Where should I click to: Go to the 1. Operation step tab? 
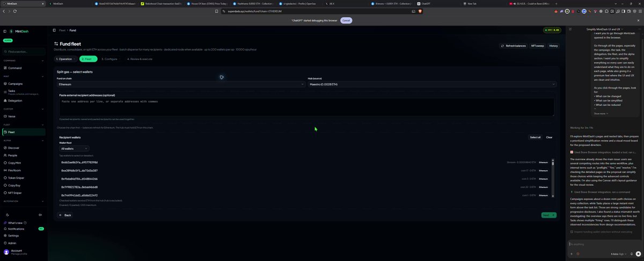point(65,59)
